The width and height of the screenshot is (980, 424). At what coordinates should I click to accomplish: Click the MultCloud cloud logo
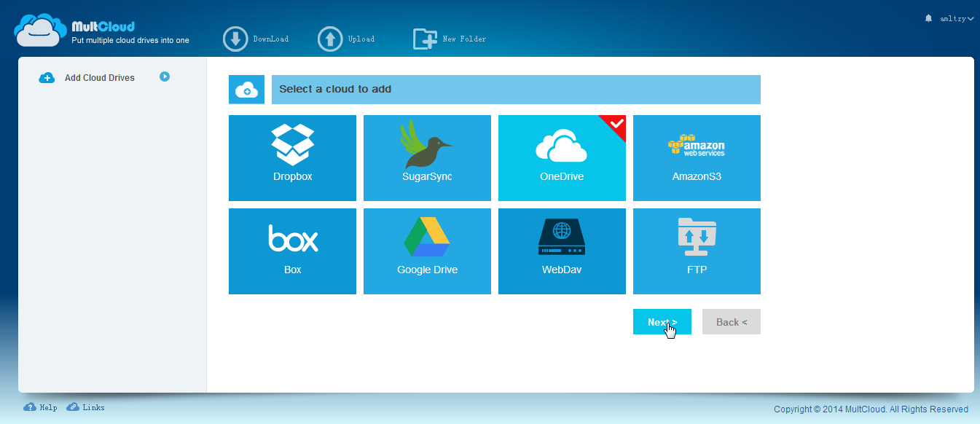tap(40, 31)
